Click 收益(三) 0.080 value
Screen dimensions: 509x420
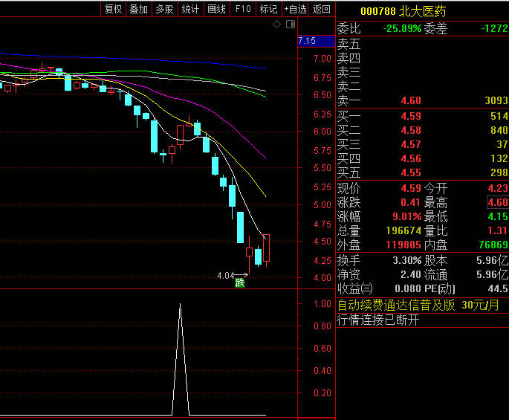[408, 288]
